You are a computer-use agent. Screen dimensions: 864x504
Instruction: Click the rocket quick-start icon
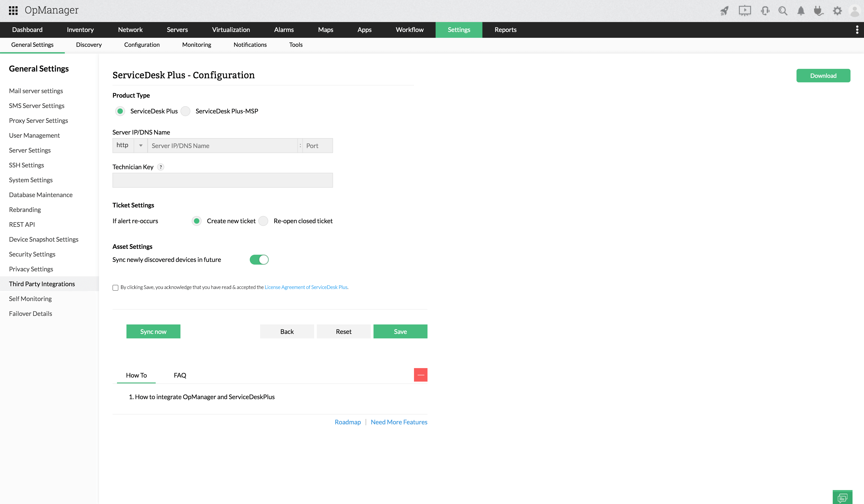tap(724, 11)
